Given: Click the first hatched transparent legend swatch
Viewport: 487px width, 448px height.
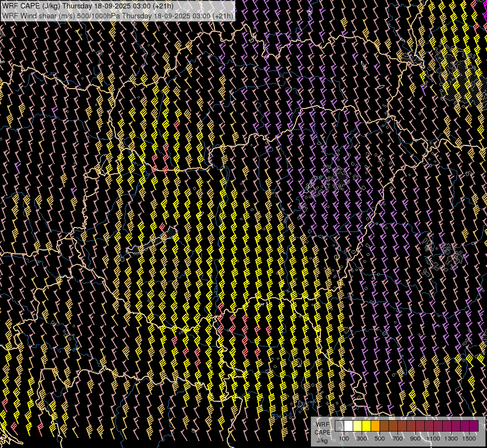Looking at the screenshot, I should click(339, 426).
